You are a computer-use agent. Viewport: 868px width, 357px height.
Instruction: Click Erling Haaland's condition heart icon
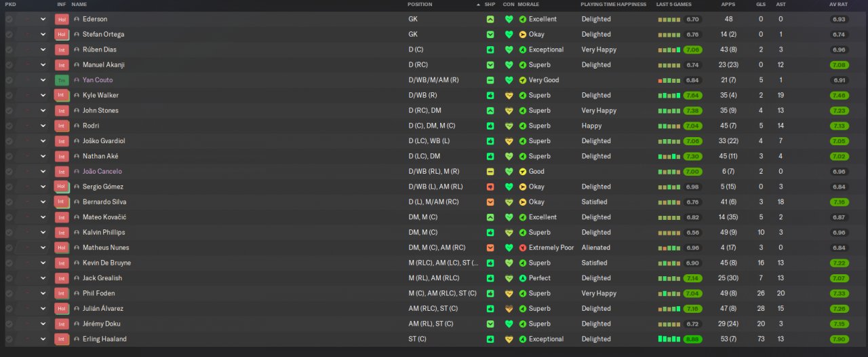tap(509, 339)
